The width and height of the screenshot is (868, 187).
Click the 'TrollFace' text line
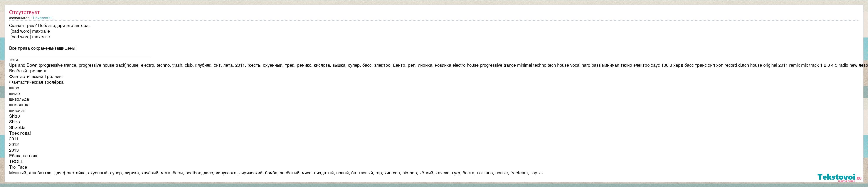pyautogui.click(x=18, y=167)
